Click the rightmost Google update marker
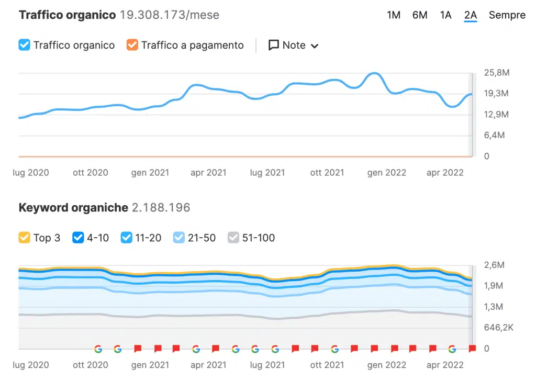Image resolution: width=536 pixels, height=392 pixels. click(x=452, y=349)
